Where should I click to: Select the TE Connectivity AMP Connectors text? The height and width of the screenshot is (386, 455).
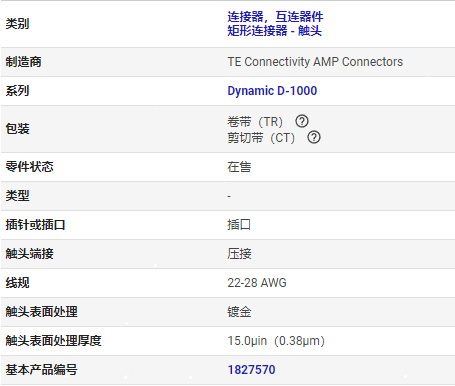pyautogui.click(x=315, y=62)
